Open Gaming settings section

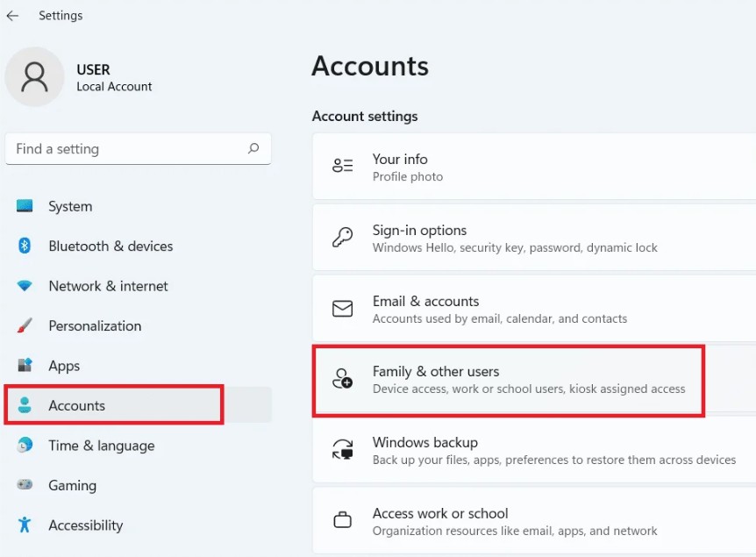(x=72, y=485)
